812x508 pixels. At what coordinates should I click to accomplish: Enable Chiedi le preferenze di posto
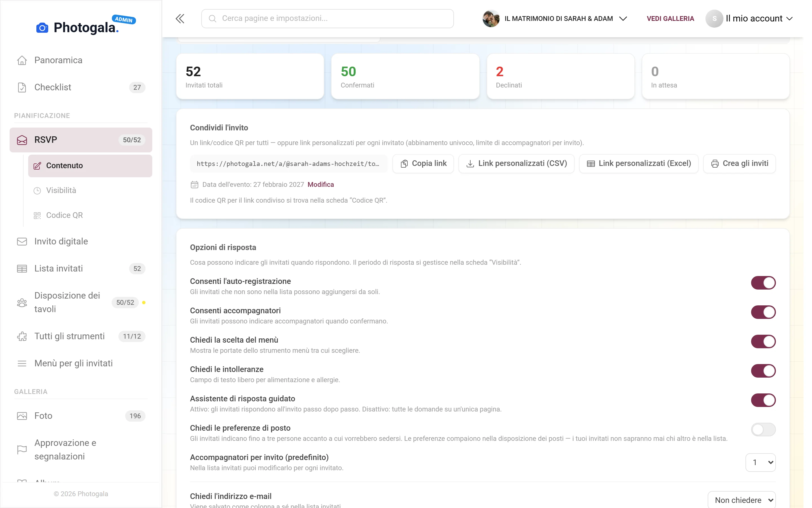(x=763, y=429)
